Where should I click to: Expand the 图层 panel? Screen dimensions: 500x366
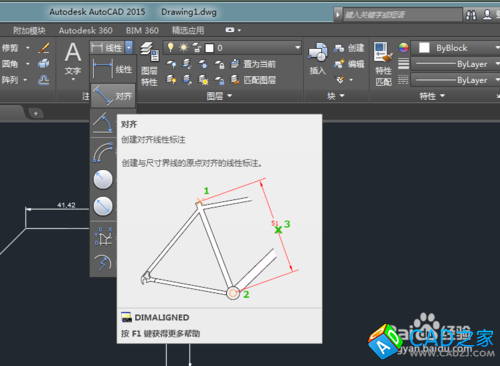[219, 96]
